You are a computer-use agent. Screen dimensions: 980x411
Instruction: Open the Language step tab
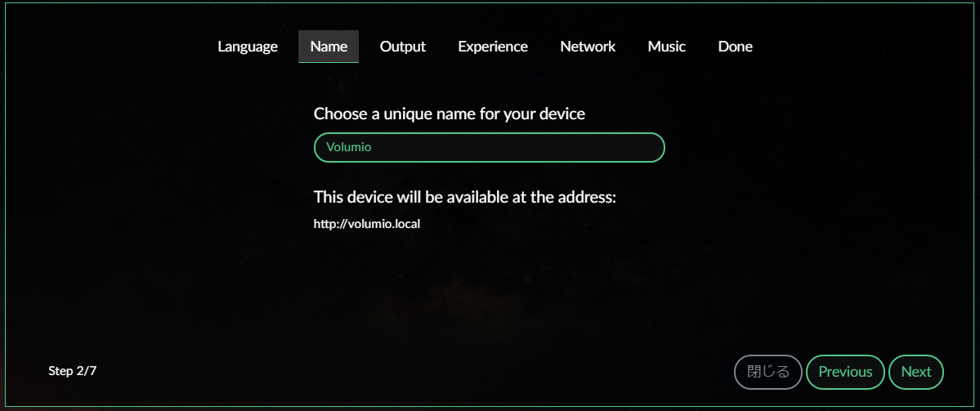[x=248, y=47]
